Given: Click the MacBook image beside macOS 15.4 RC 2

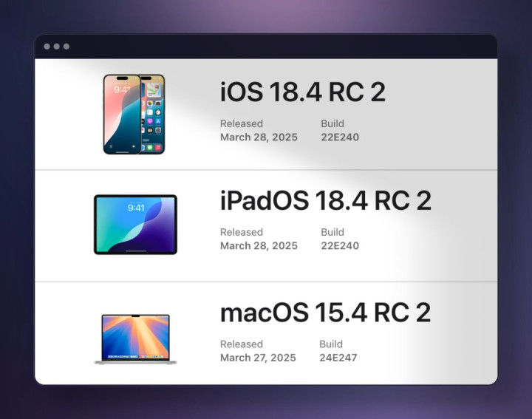Looking at the screenshot, I should coord(135,339).
